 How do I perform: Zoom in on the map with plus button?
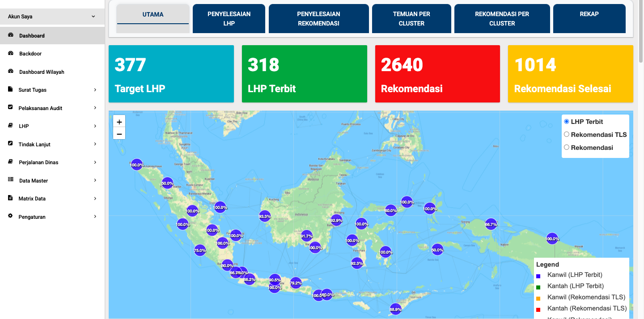(119, 122)
